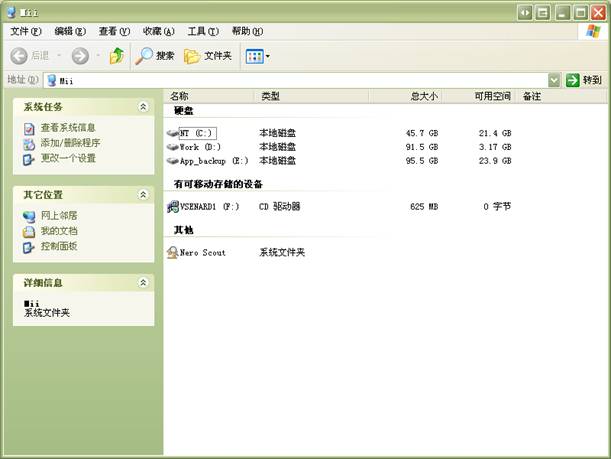Viewport: 611px width, 459px height.
Task: Expand the address bar dropdown
Action: pos(554,80)
